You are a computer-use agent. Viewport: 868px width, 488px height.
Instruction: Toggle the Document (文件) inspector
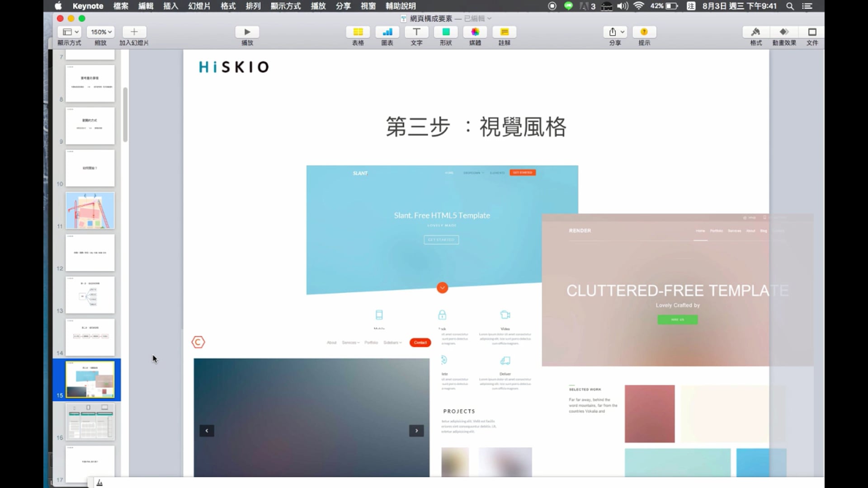812,32
